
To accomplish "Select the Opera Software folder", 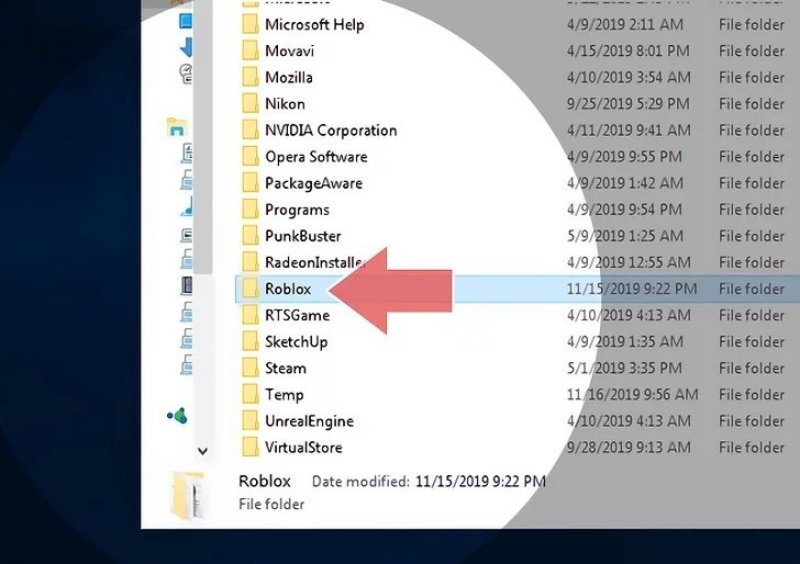I will (315, 157).
